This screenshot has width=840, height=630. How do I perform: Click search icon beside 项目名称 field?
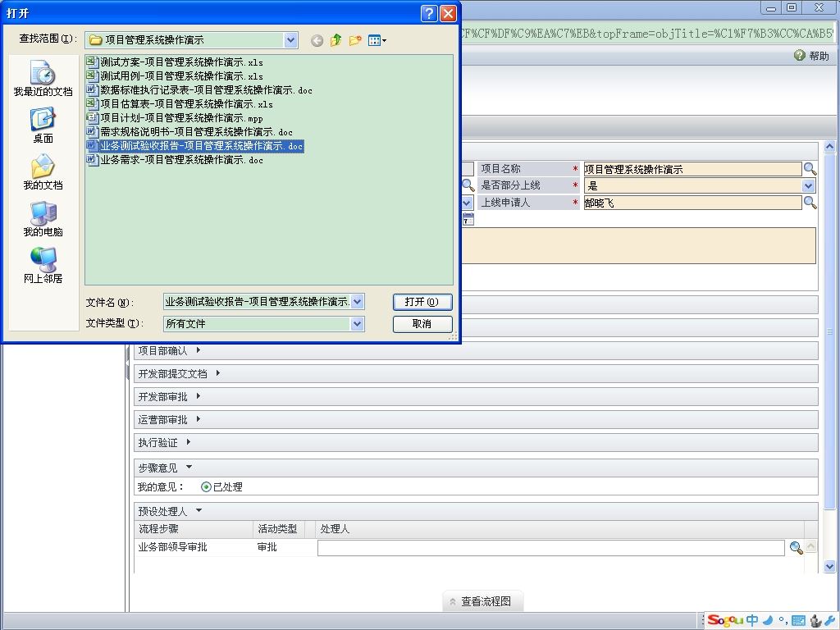(810, 169)
